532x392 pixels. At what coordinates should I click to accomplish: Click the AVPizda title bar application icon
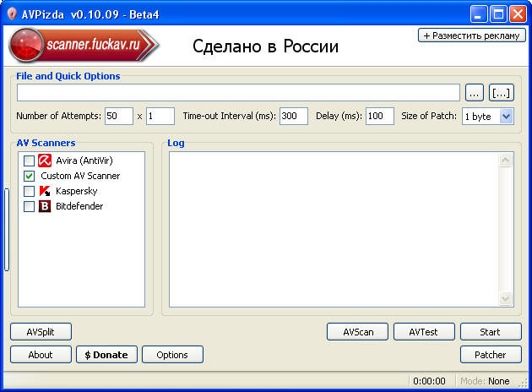12,14
